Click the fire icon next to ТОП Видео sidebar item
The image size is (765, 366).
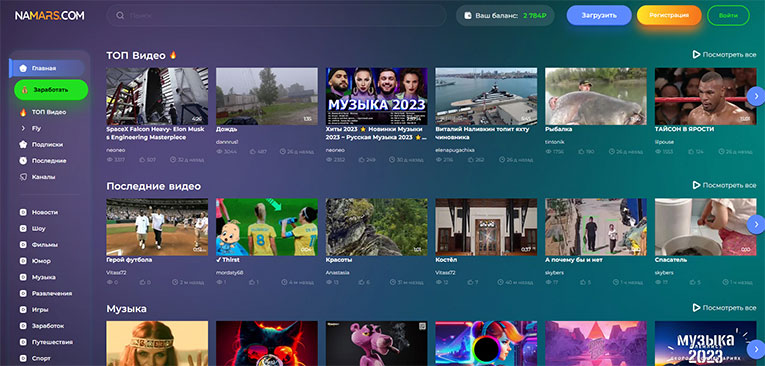[x=23, y=112]
